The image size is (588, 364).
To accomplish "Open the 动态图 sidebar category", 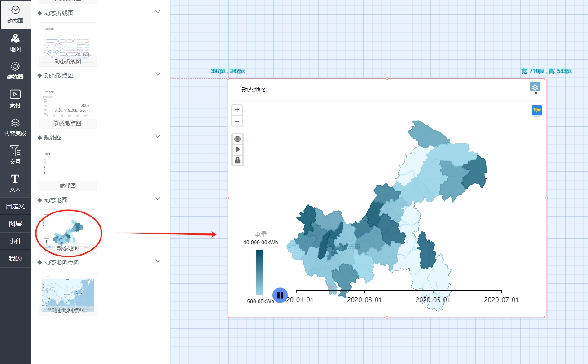I will click(x=15, y=14).
